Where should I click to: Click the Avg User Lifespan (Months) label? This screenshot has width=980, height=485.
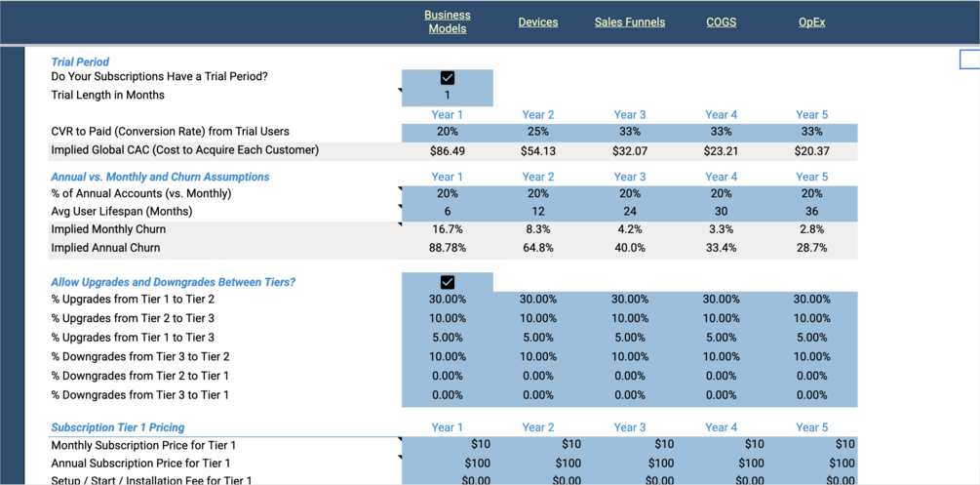122,212
